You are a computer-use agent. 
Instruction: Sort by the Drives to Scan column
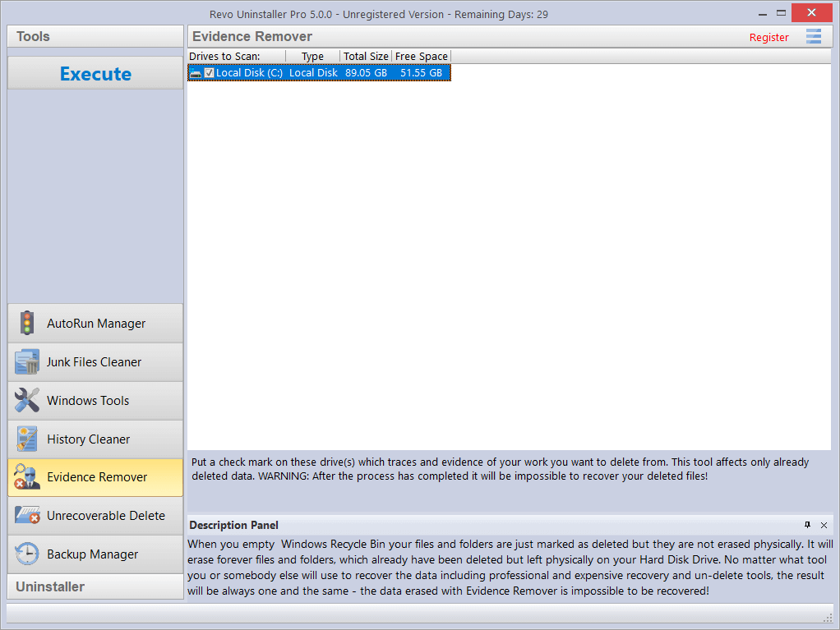pyautogui.click(x=236, y=56)
